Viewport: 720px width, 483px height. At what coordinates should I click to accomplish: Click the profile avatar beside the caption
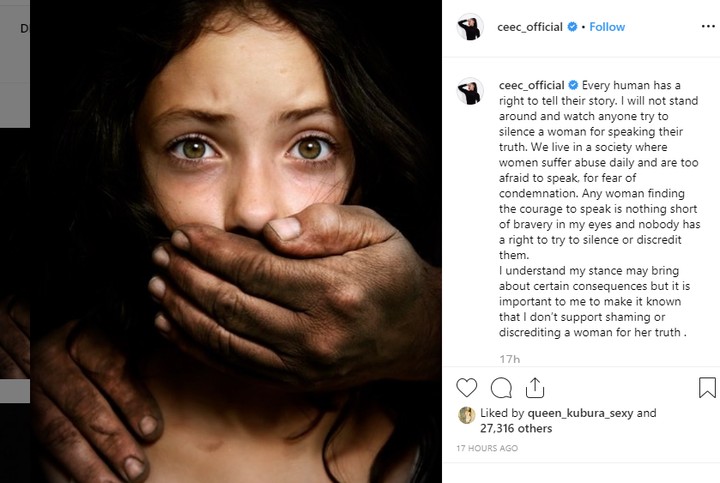point(470,90)
